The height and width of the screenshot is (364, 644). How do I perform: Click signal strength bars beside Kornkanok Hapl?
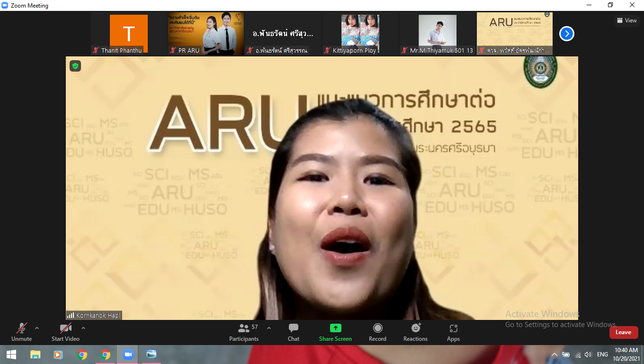click(x=71, y=315)
